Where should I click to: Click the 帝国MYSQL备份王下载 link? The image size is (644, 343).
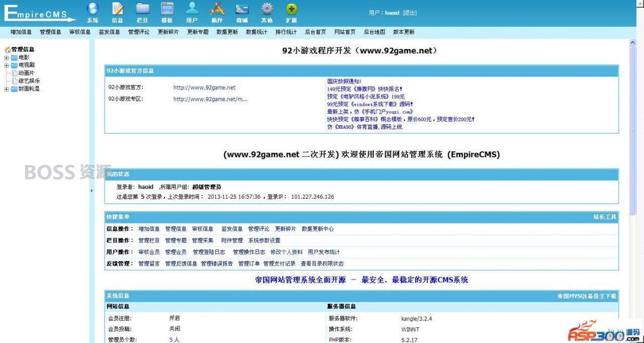(x=587, y=296)
